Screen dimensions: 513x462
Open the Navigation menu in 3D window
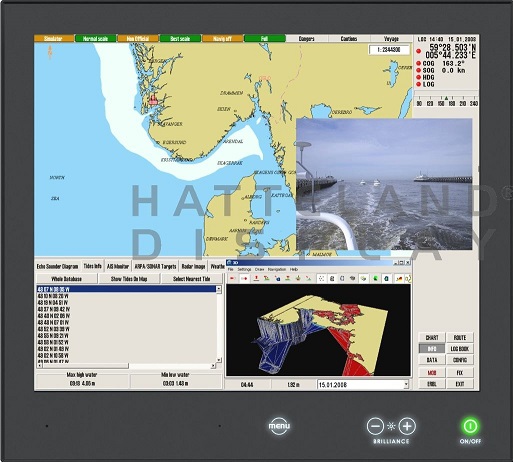tap(277, 269)
